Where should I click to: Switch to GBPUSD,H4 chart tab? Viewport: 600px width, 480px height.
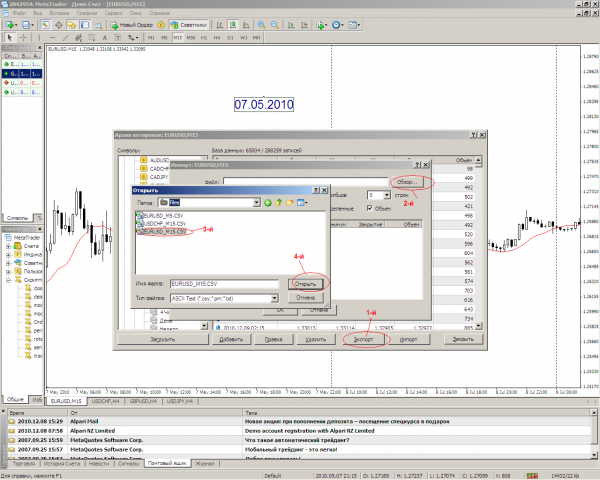coord(143,401)
